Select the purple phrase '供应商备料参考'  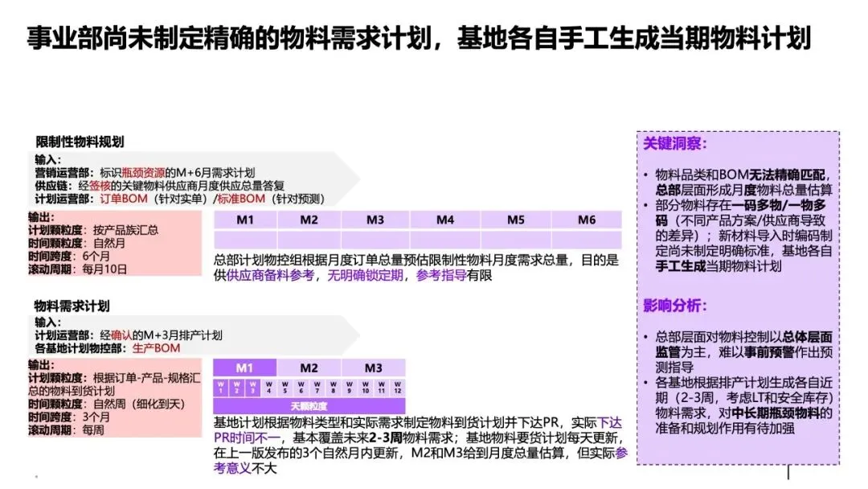(270, 275)
